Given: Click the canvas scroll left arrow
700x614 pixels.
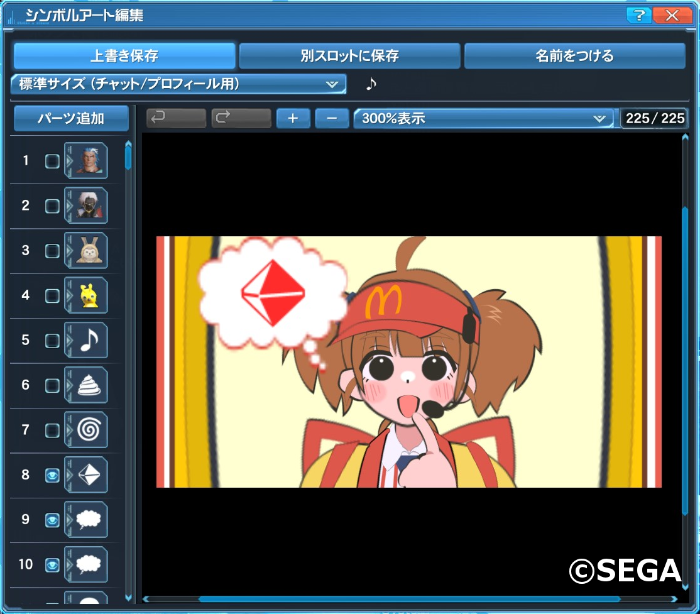Looking at the screenshot, I should [146, 599].
